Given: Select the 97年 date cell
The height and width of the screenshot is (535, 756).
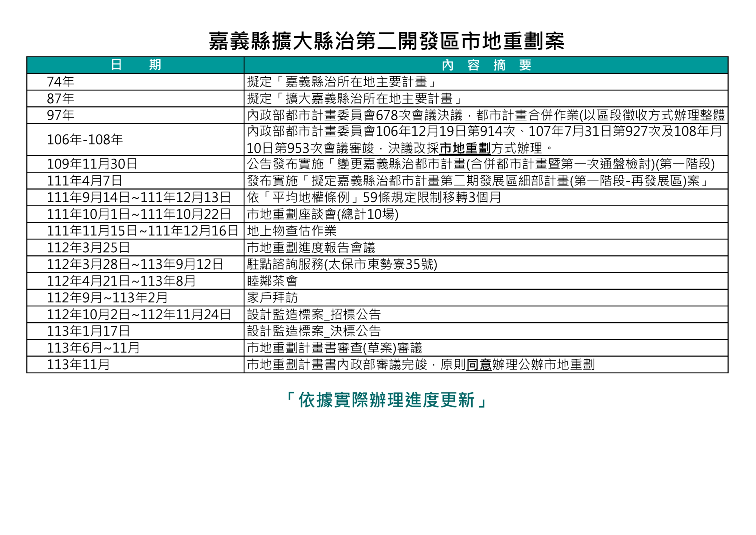Looking at the screenshot, I should click(135, 115).
